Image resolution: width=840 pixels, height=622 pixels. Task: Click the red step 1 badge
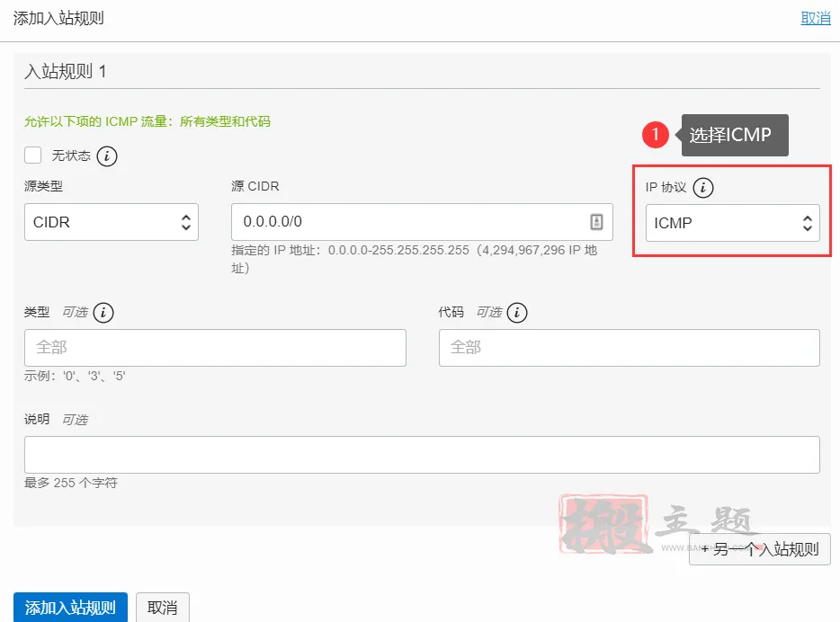click(656, 135)
